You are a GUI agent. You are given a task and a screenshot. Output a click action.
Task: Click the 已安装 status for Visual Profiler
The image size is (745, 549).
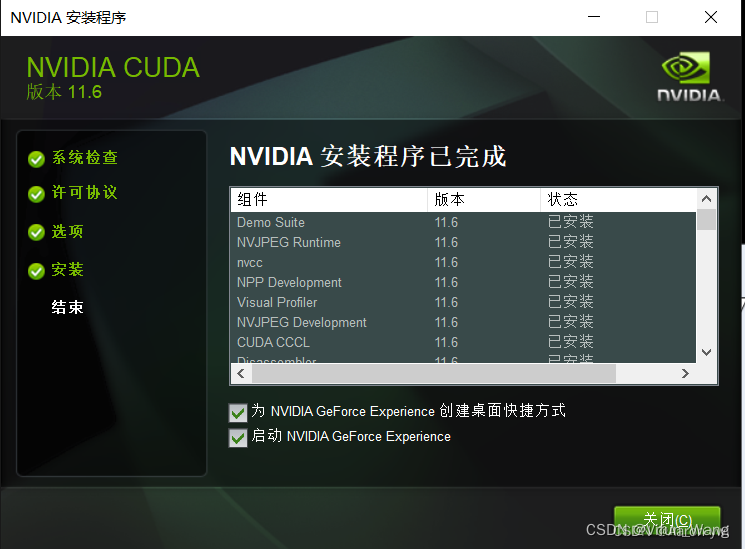pos(570,301)
